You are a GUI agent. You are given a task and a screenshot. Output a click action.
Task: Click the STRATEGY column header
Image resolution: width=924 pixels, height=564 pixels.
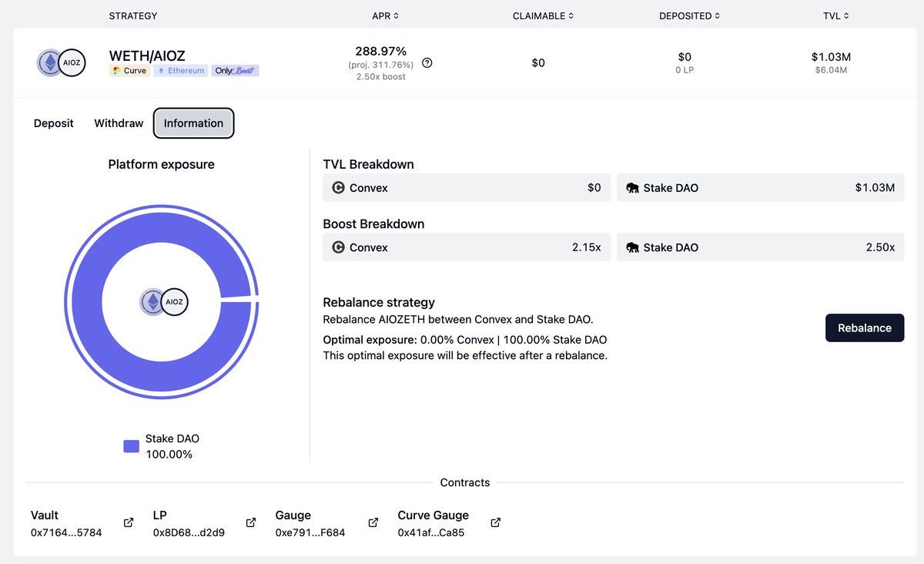point(133,16)
